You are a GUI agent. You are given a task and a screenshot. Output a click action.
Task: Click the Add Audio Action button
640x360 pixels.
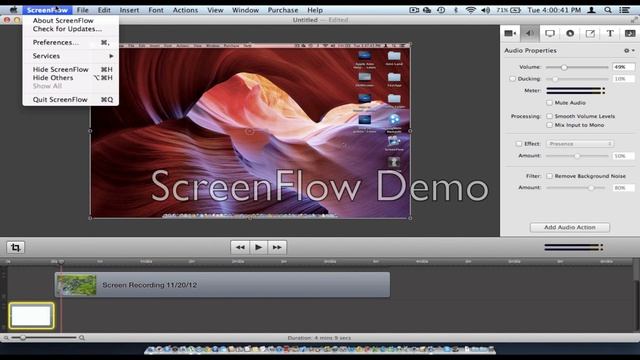point(570,227)
